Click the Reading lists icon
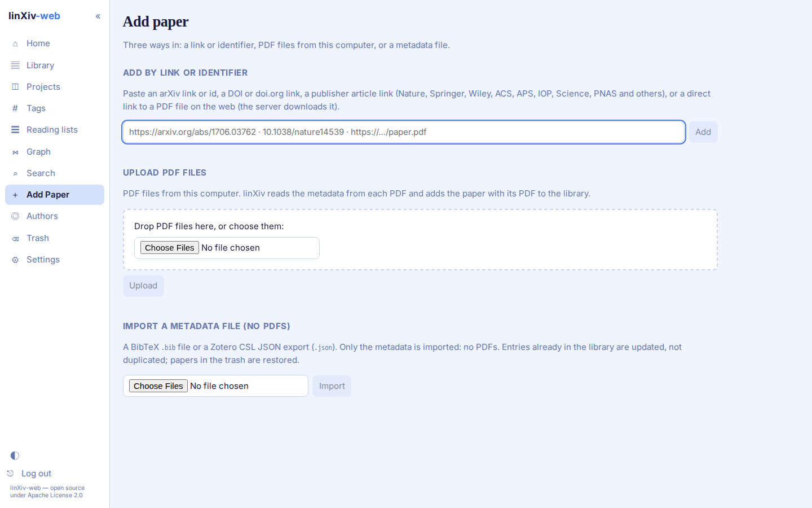 [x=15, y=130]
